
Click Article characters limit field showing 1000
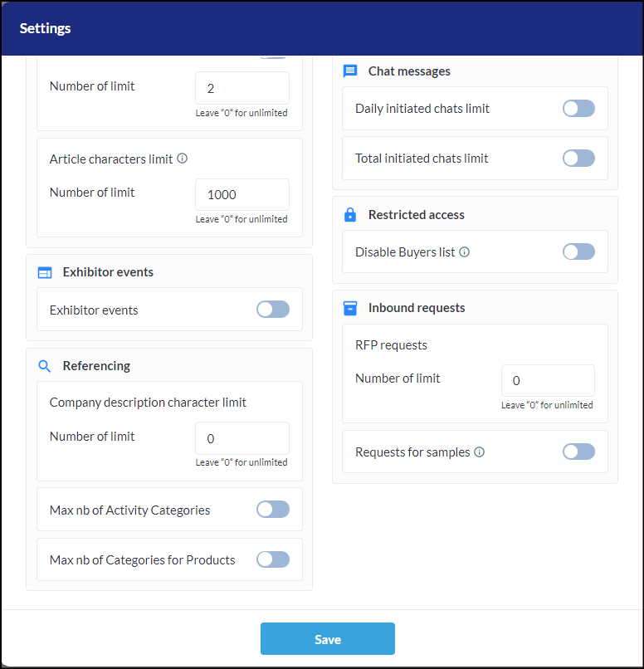[242, 194]
